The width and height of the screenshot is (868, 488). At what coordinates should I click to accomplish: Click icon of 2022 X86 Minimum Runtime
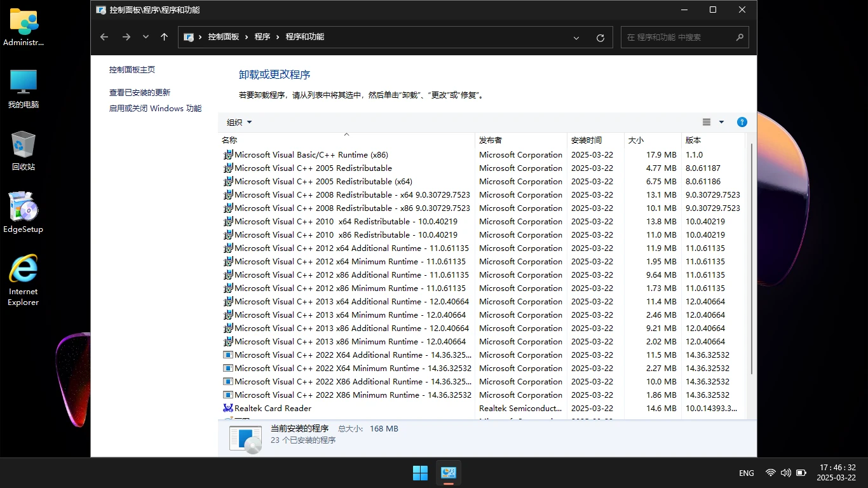pyautogui.click(x=228, y=395)
